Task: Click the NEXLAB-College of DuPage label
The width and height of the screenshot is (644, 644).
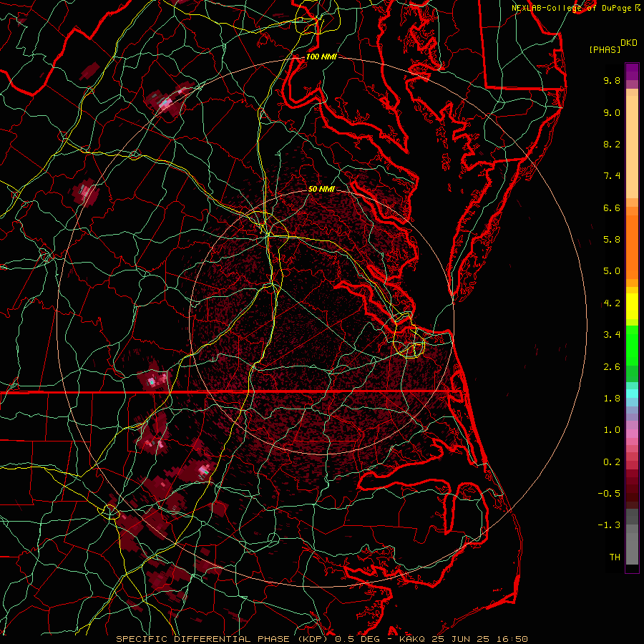Action: (x=572, y=8)
